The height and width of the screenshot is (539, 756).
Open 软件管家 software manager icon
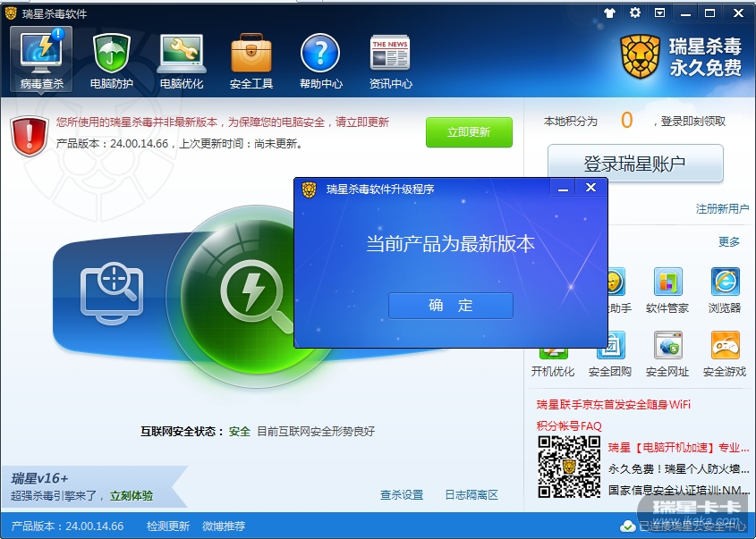point(667,291)
